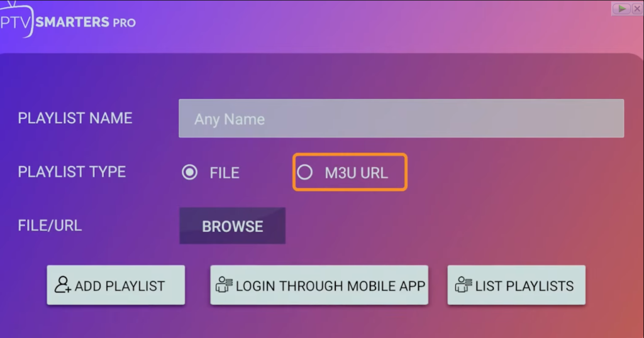Click the icon on List Playlists
The height and width of the screenshot is (338, 644).
(463, 285)
